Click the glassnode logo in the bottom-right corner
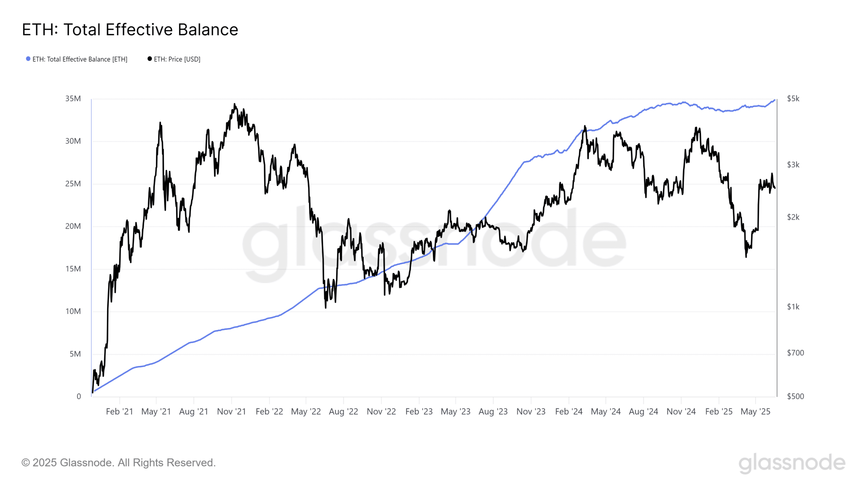 point(791,463)
